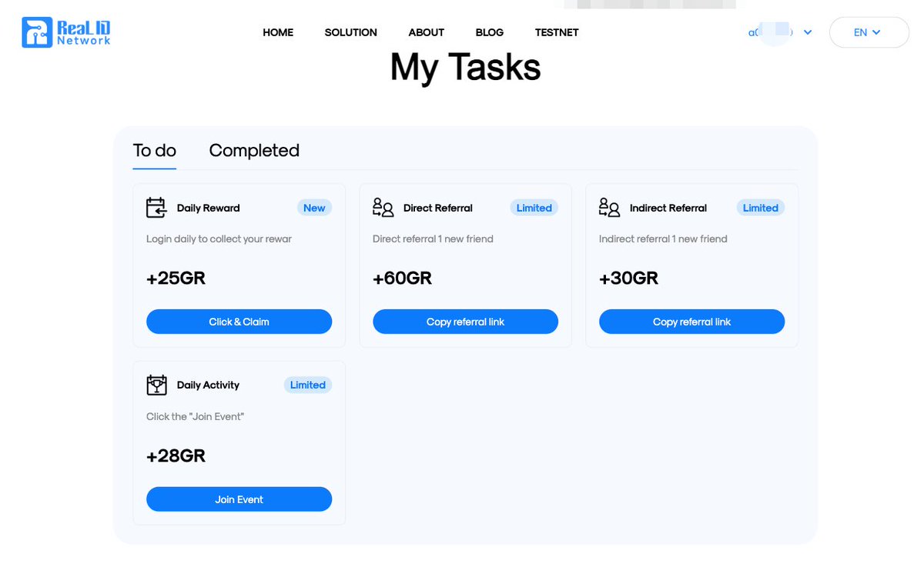924x564 pixels.
Task: Click the RealID Network logo
Action: [66, 32]
